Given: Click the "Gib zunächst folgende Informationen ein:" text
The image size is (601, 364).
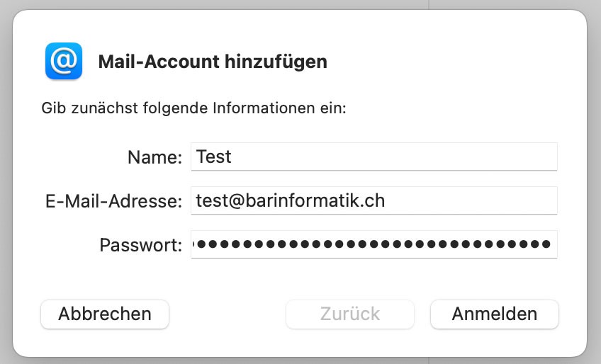Looking at the screenshot, I should click(x=193, y=109).
